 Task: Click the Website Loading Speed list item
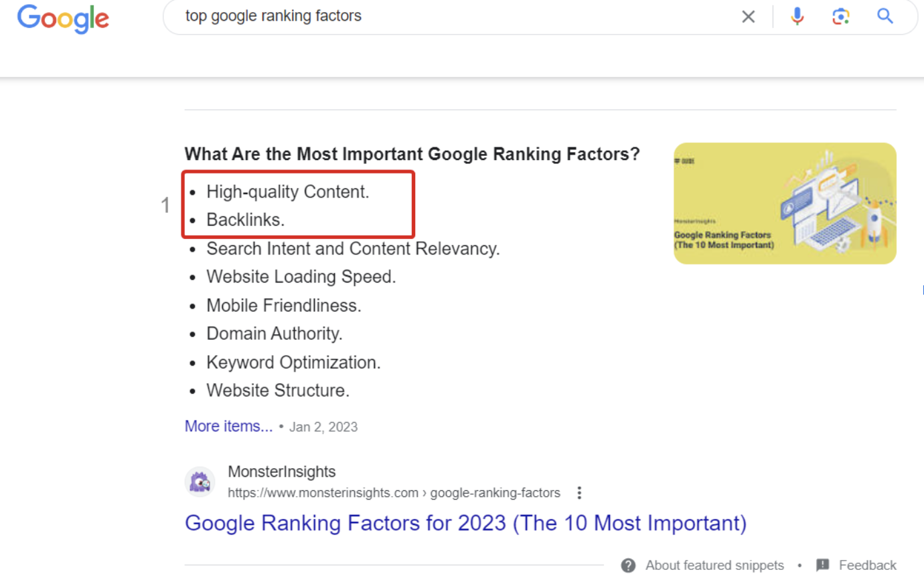click(301, 277)
